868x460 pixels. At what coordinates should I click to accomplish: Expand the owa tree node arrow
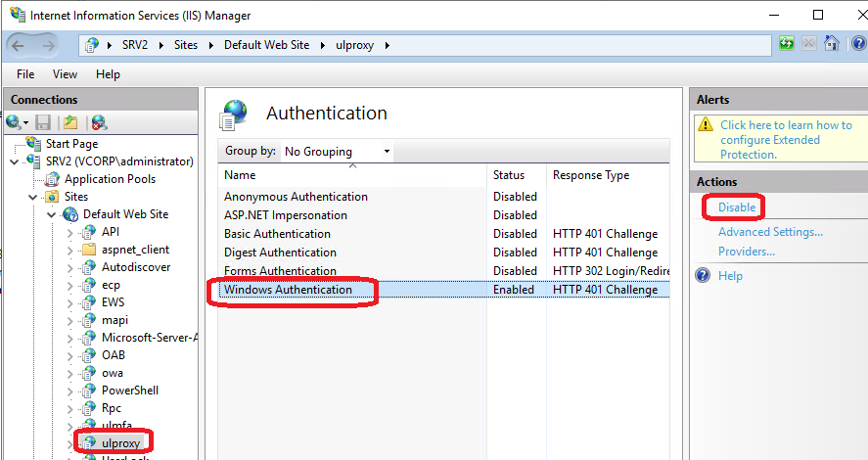point(69,373)
